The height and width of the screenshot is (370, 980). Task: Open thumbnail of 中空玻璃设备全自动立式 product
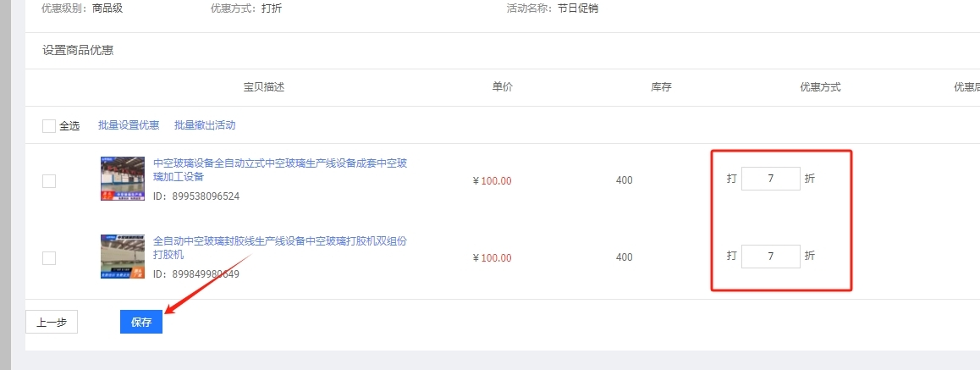pos(122,178)
